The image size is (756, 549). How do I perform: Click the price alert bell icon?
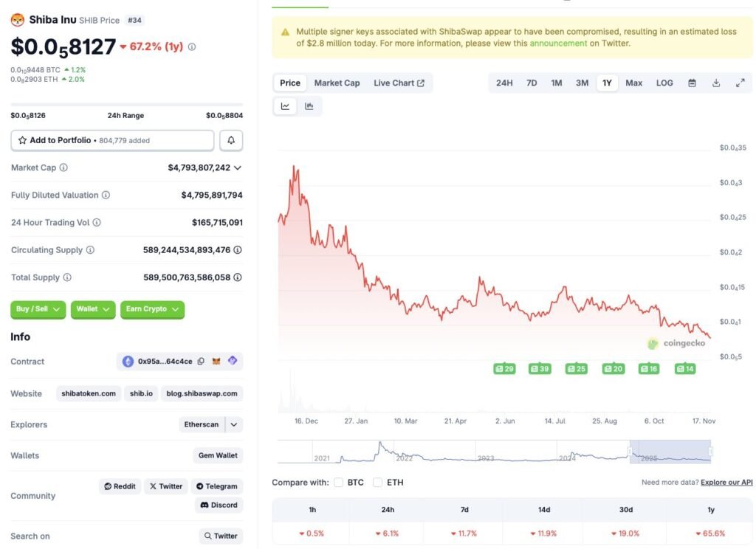click(x=231, y=140)
